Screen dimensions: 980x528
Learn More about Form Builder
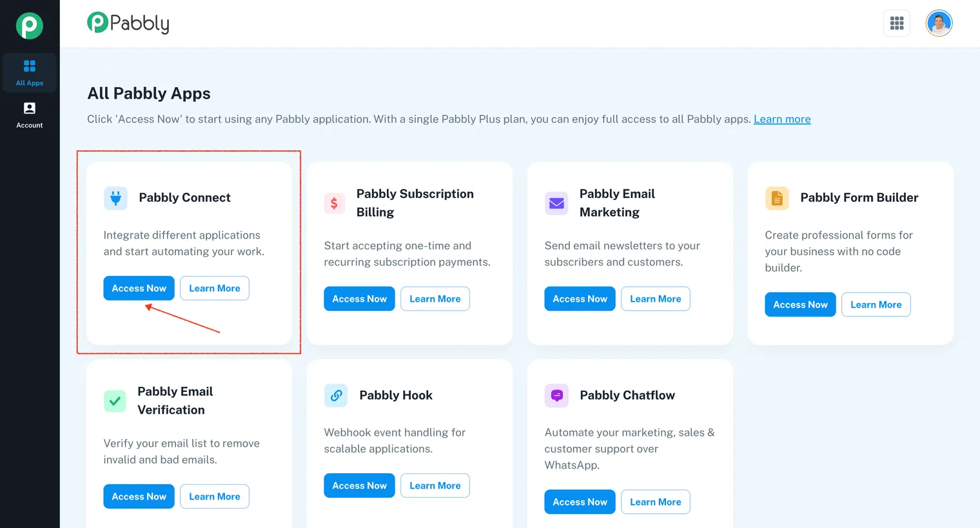tap(876, 304)
